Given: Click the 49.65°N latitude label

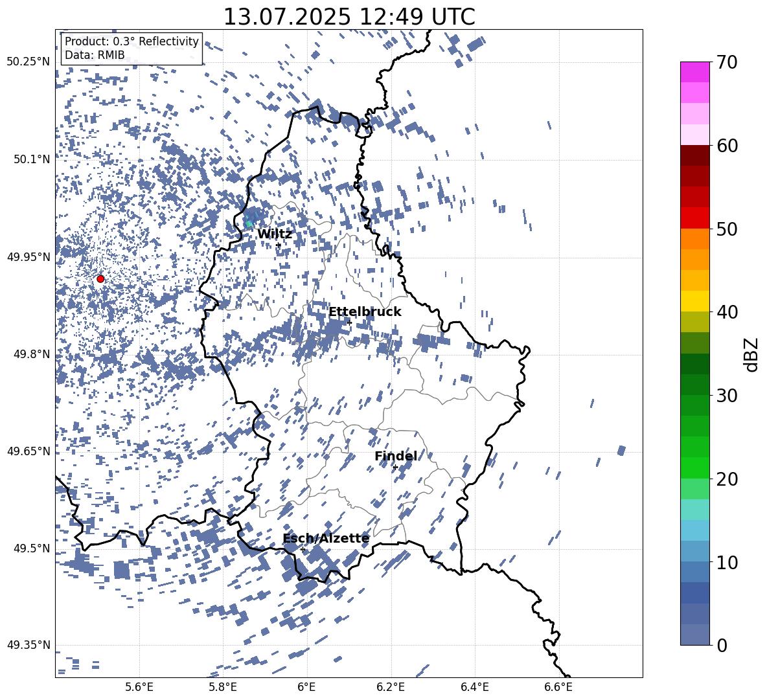Looking at the screenshot, I should click(29, 451).
